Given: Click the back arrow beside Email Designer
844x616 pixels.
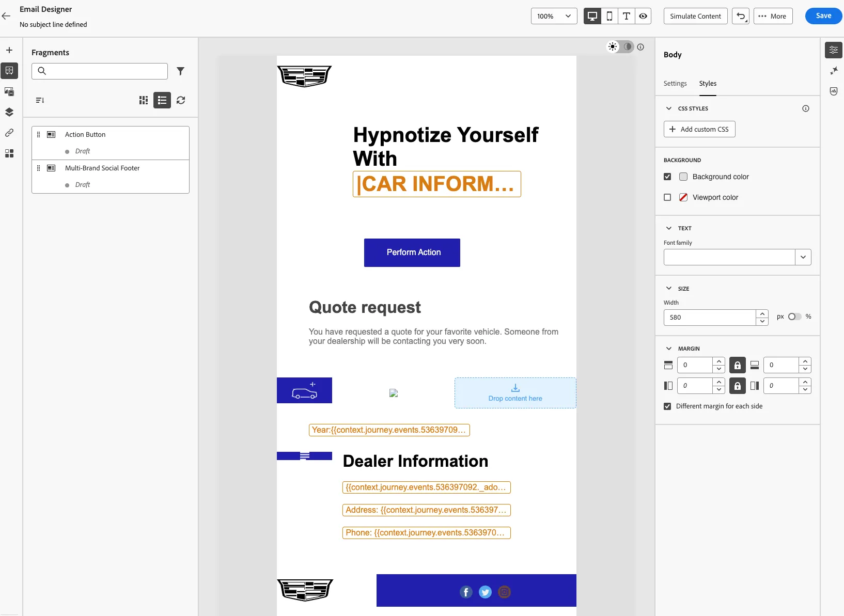Looking at the screenshot, I should tap(6, 16).
